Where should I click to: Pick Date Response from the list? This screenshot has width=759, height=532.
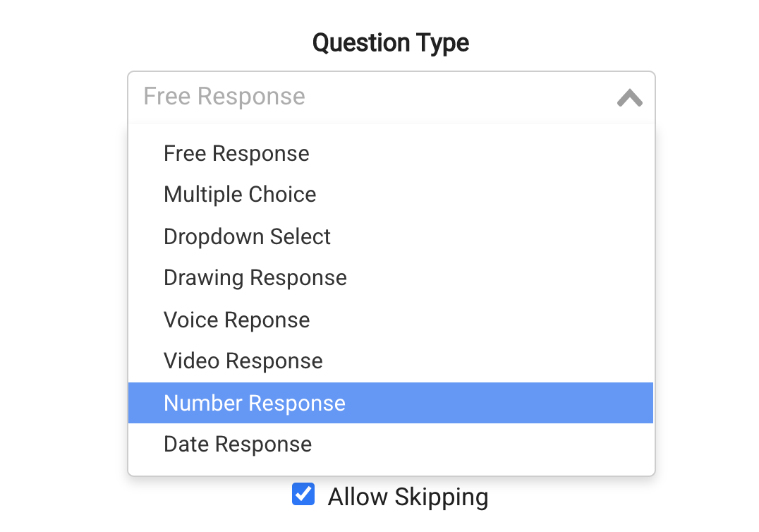238,445
